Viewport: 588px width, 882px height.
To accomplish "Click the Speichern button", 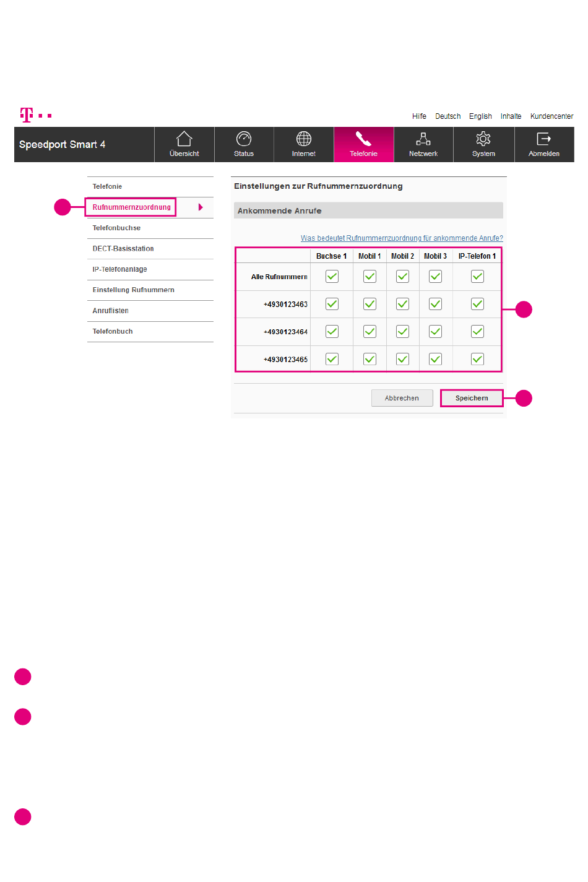I will tap(472, 398).
